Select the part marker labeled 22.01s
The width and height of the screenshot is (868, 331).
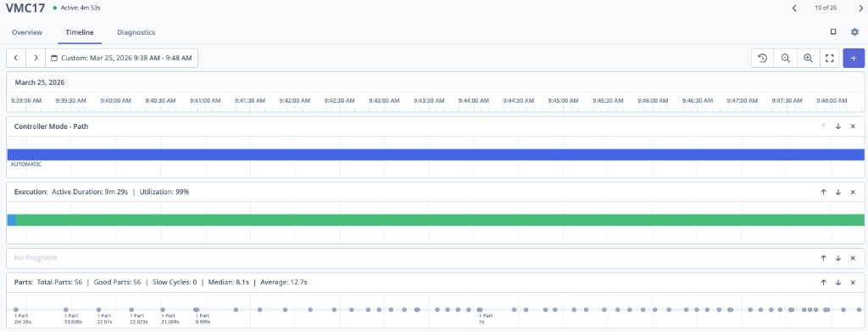point(98,310)
